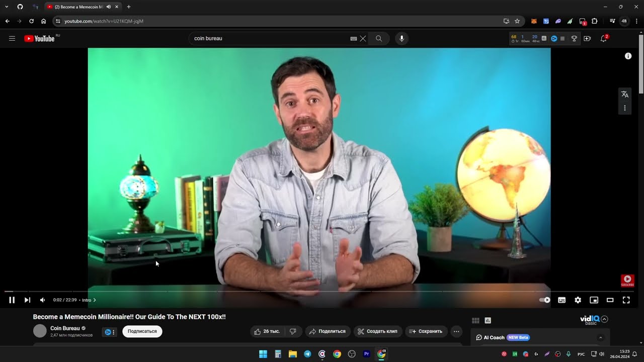
Task: Open vidIQ list menu in header
Action: (562, 38)
